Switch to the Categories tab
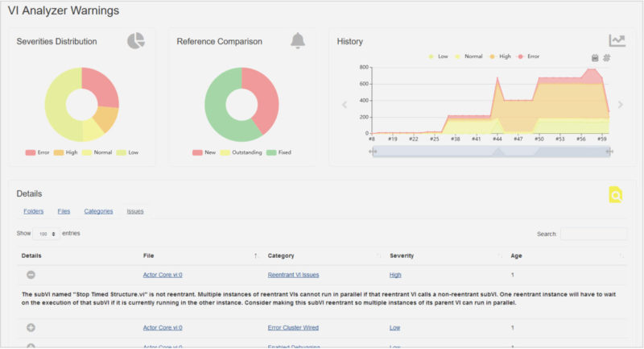The image size is (644, 349). tap(98, 211)
